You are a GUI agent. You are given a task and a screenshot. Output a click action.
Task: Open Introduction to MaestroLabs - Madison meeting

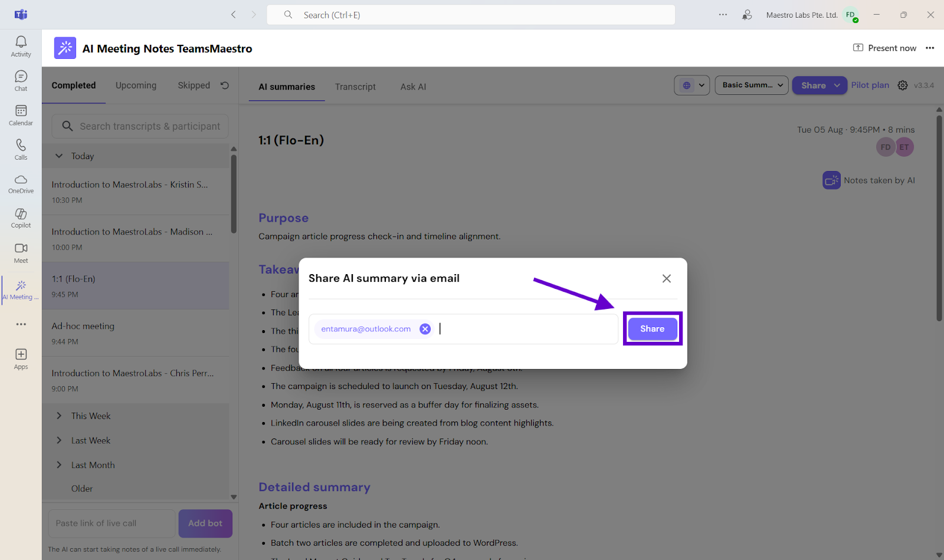click(x=135, y=239)
